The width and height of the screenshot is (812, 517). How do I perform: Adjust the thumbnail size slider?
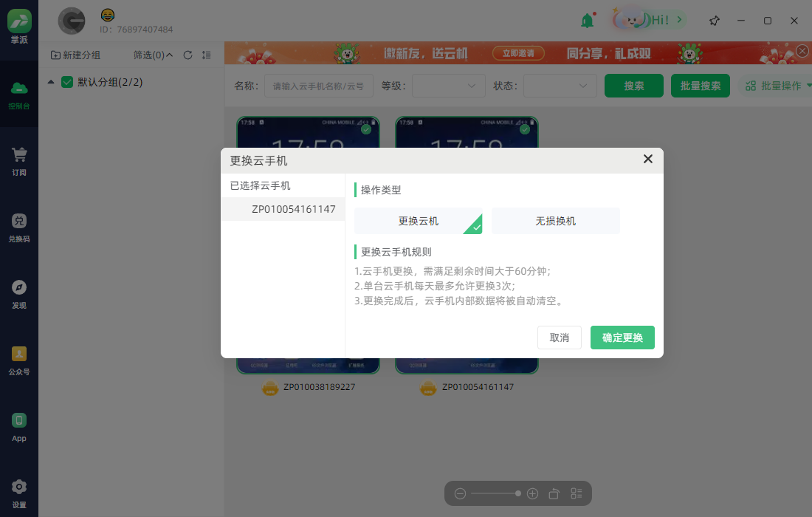(x=496, y=493)
